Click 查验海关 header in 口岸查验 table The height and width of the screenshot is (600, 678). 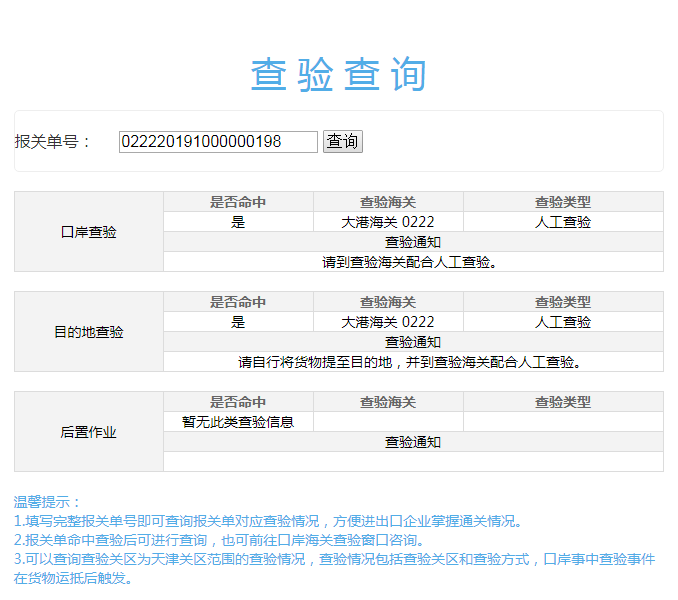[x=388, y=202]
